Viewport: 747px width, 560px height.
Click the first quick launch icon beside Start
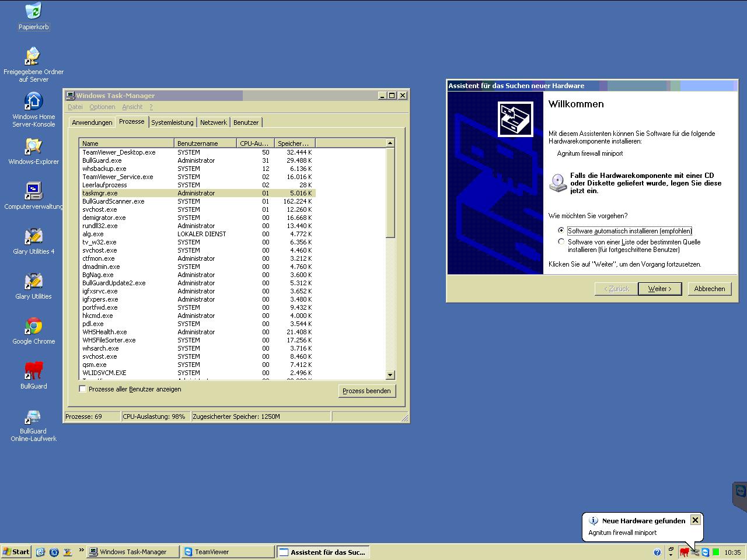point(40,552)
